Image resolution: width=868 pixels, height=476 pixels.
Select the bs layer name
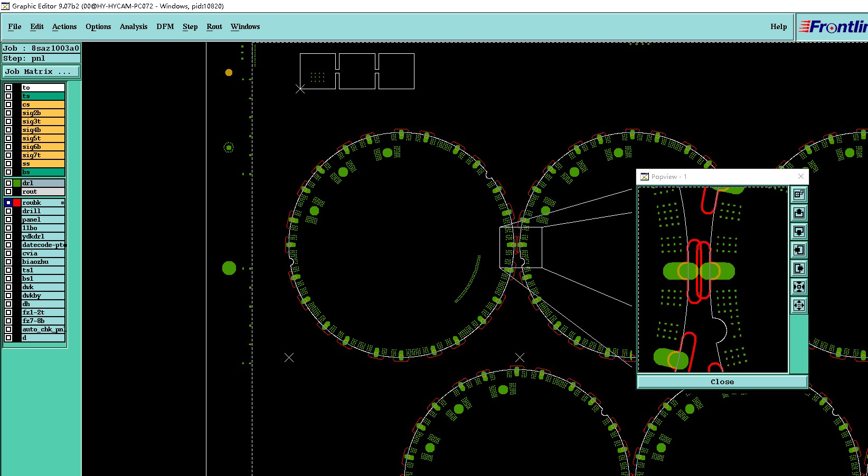tap(43, 172)
